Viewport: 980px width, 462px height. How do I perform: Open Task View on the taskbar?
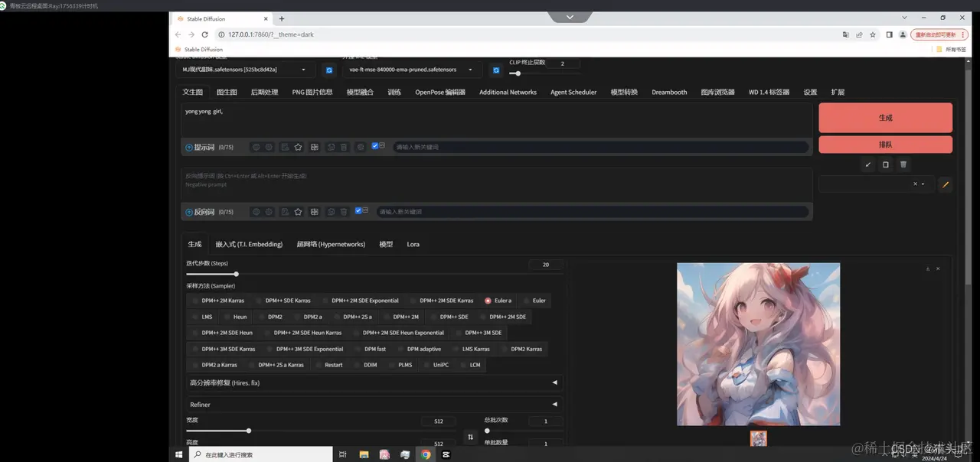click(x=343, y=454)
